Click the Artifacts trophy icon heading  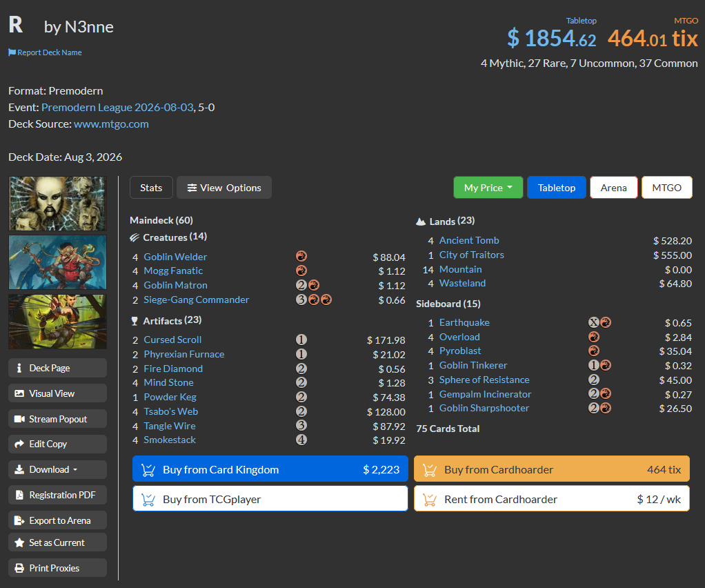tap(135, 321)
